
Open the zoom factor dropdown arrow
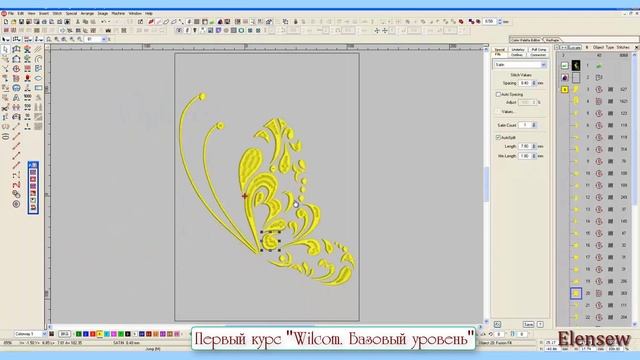click(104, 39)
